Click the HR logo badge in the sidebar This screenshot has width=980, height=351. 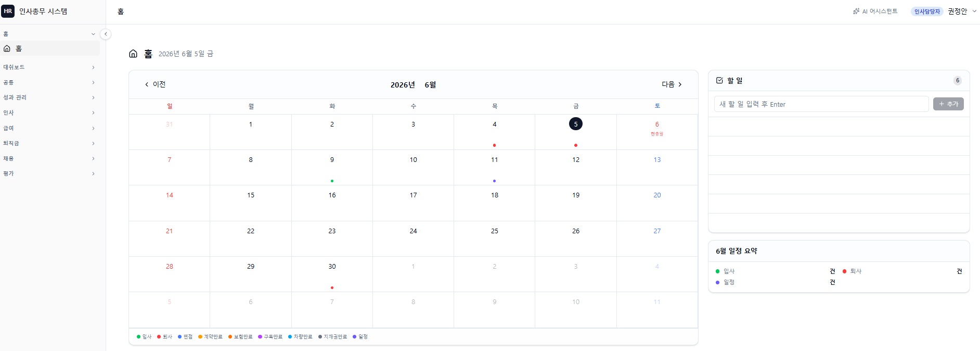(x=8, y=11)
